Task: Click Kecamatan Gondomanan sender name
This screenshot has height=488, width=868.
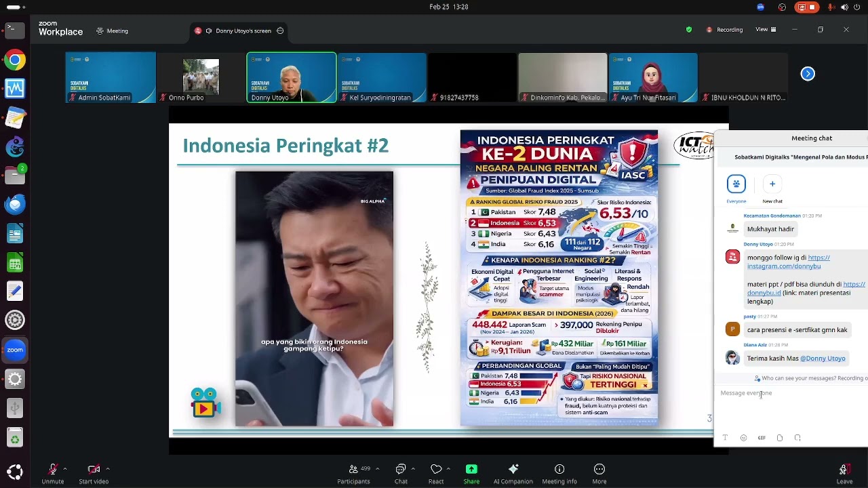Action: (772, 216)
